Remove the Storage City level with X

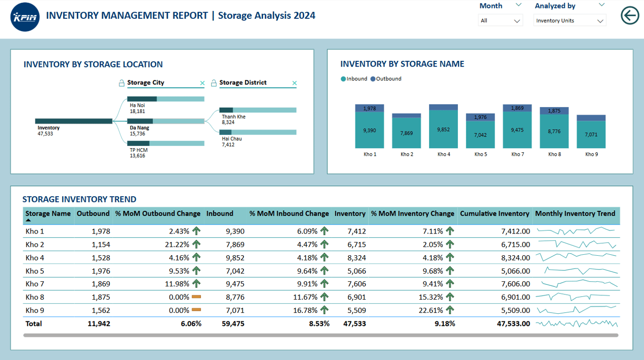(x=202, y=83)
